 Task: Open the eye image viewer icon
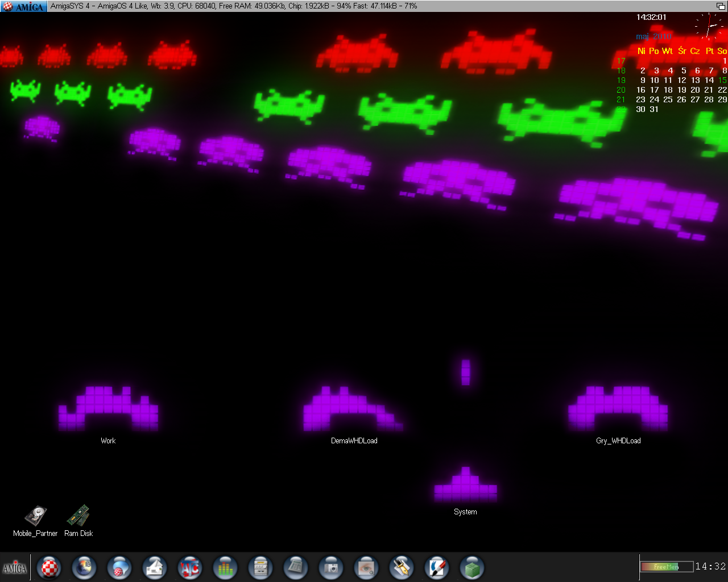(x=366, y=567)
